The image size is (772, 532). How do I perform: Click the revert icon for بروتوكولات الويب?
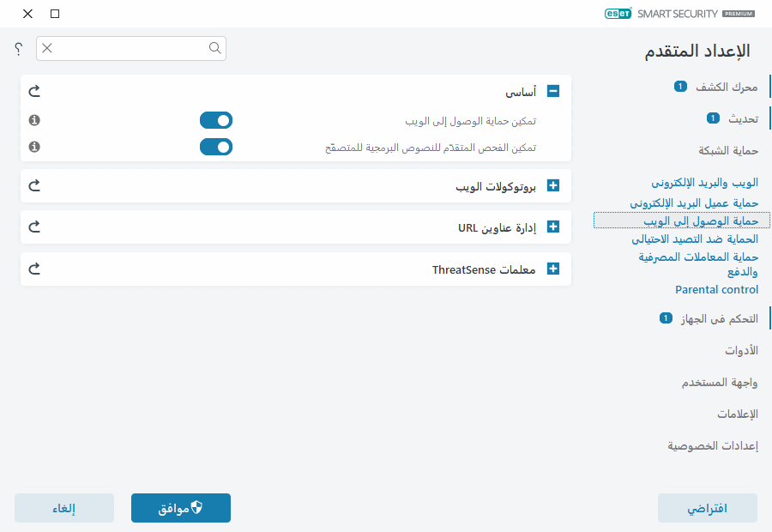click(33, 185)
